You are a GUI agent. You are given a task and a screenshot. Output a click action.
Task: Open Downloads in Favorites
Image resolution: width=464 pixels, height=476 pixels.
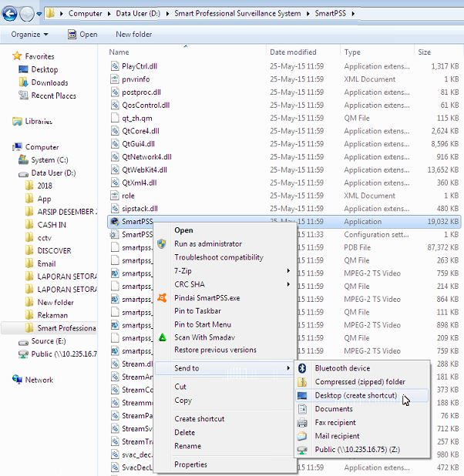[x=49, y=82]
